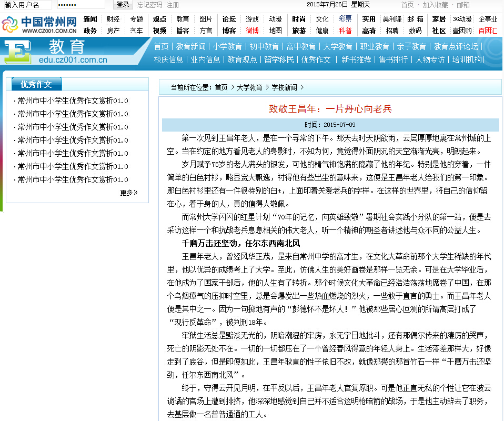
Task: Open the 微博 link in the top navigation
Action: [x=252, y=31]
